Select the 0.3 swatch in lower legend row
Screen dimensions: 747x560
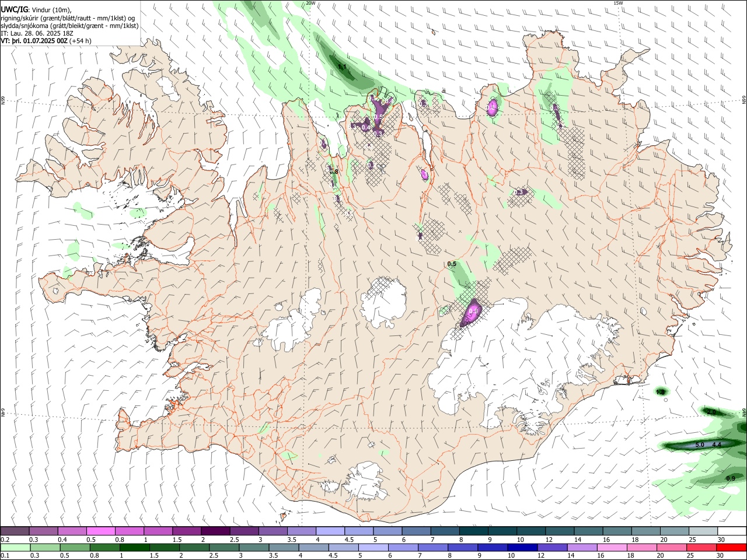46,547
